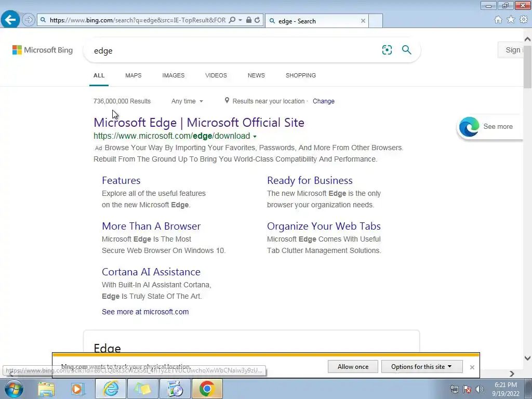Open the disc and music note taskbar icon

175,389
